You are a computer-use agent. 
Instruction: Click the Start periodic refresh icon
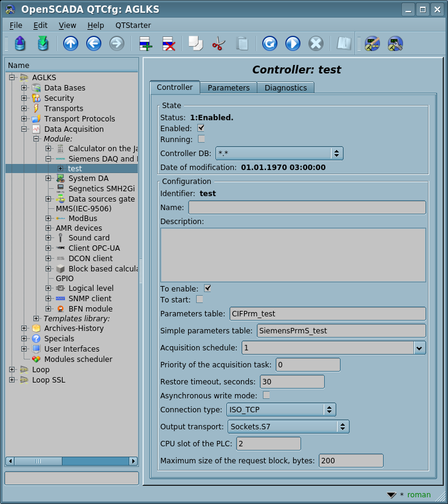[293, 43]
